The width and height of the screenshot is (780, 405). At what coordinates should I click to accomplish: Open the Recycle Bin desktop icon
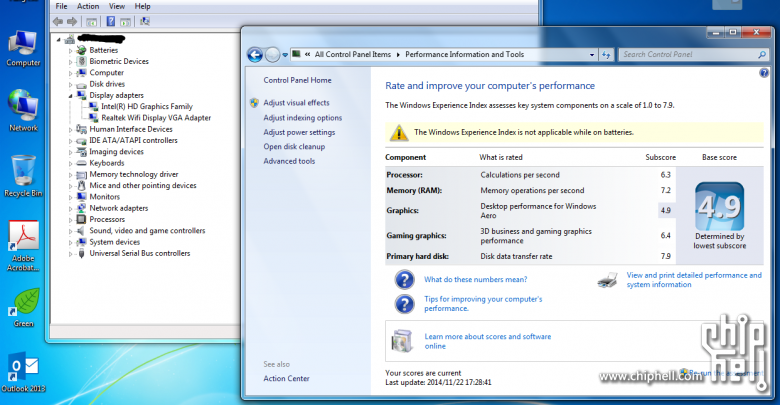[23, 176]
